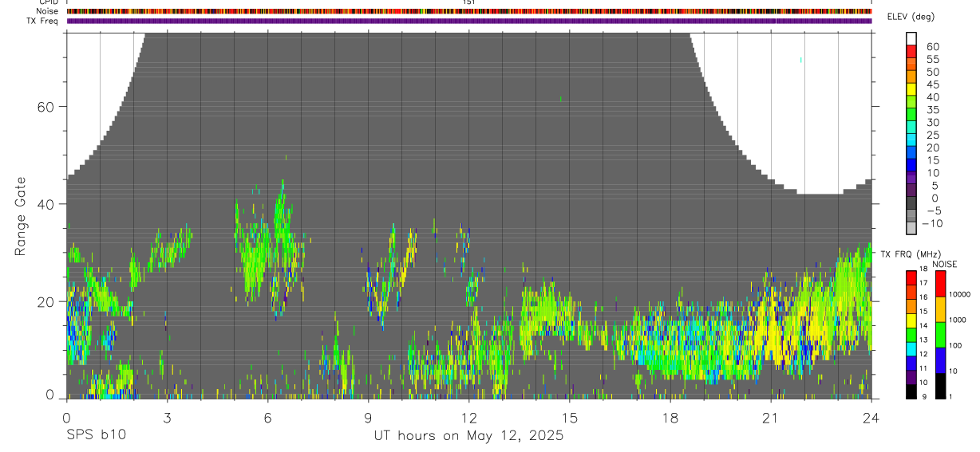
Task: Click the purple TX Freq strip
Action: (x=469, y=21)
